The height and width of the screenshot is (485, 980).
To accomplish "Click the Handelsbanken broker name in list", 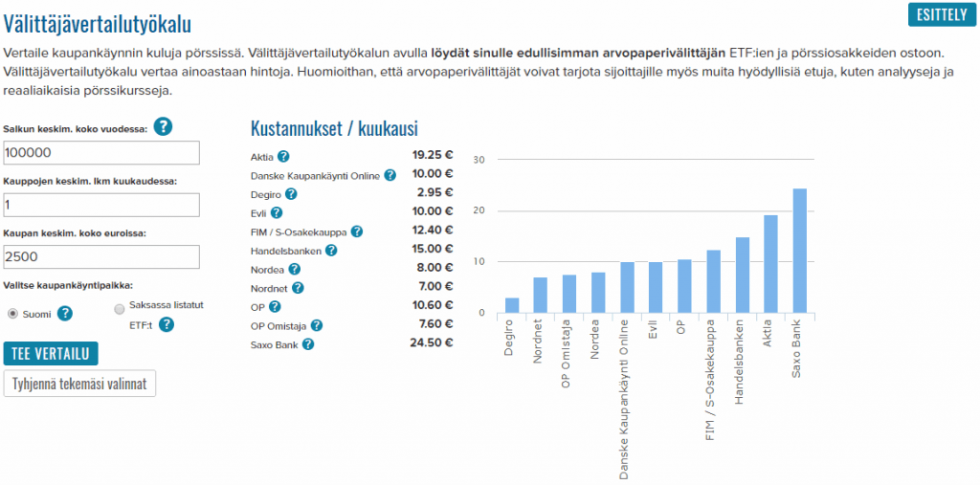I will click(285, 252).
